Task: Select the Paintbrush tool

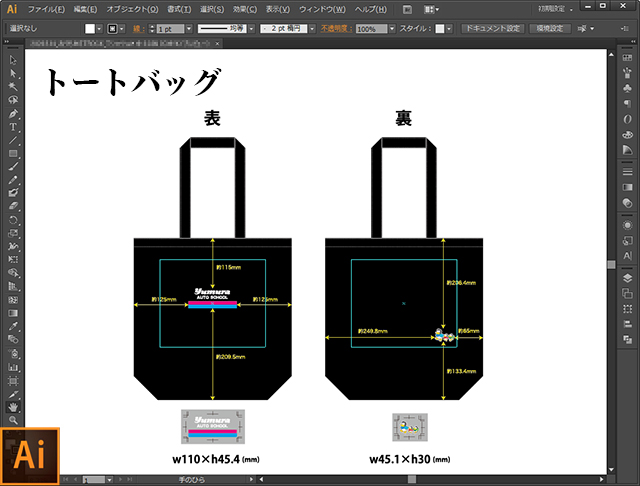Action: (x=13, y=166)
